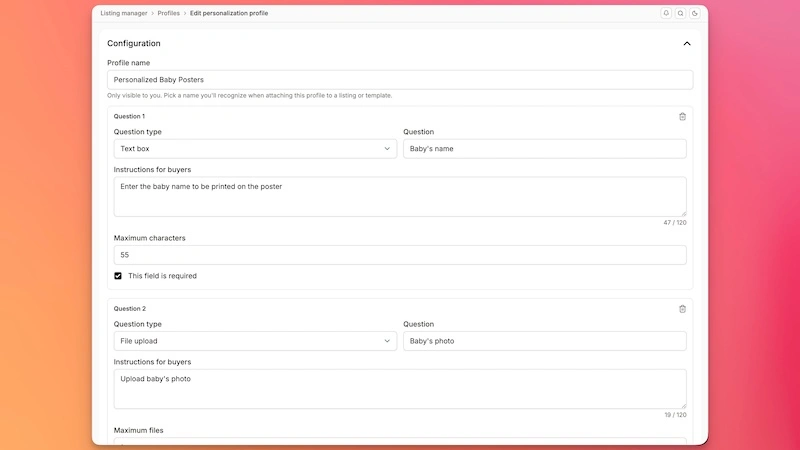Go to Listing manager breadcrumb
This screenshot has height=450, width=800.
(x=123, y=13)
